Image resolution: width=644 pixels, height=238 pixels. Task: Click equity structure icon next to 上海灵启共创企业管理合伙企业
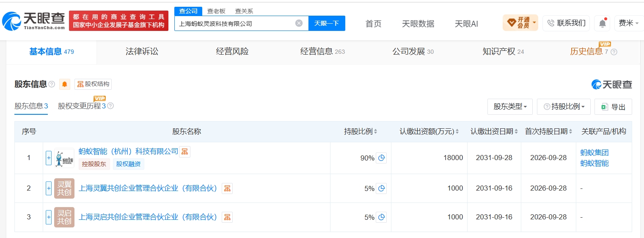point(227,217)
